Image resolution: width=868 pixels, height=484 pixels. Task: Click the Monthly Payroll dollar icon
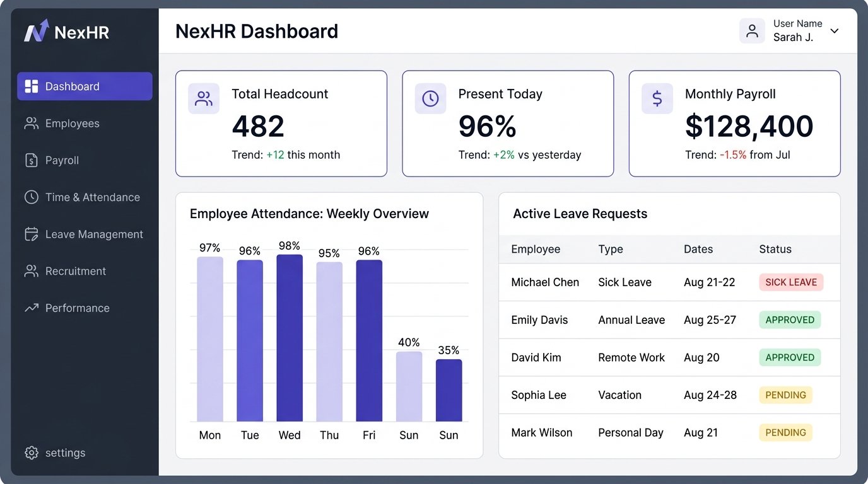pos(657,98)
